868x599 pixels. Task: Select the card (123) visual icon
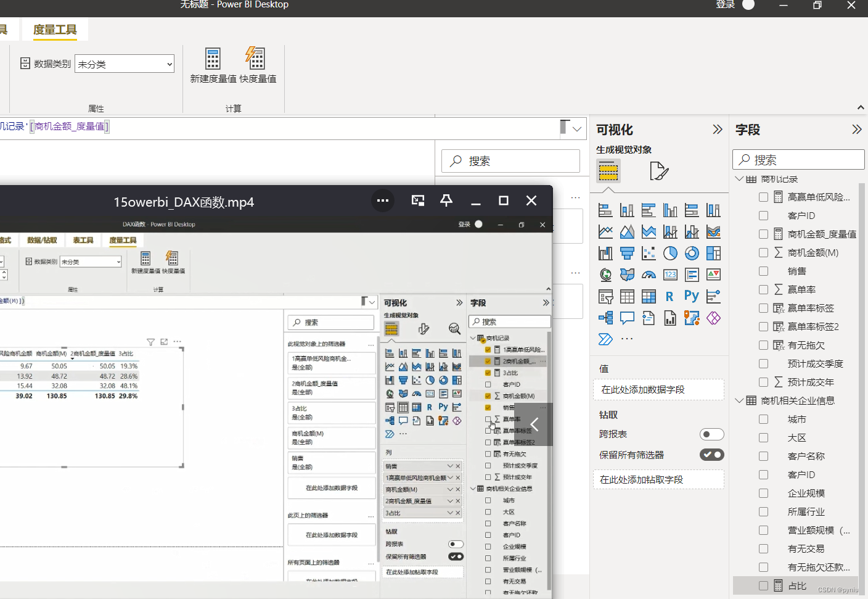tap(670, 275)
